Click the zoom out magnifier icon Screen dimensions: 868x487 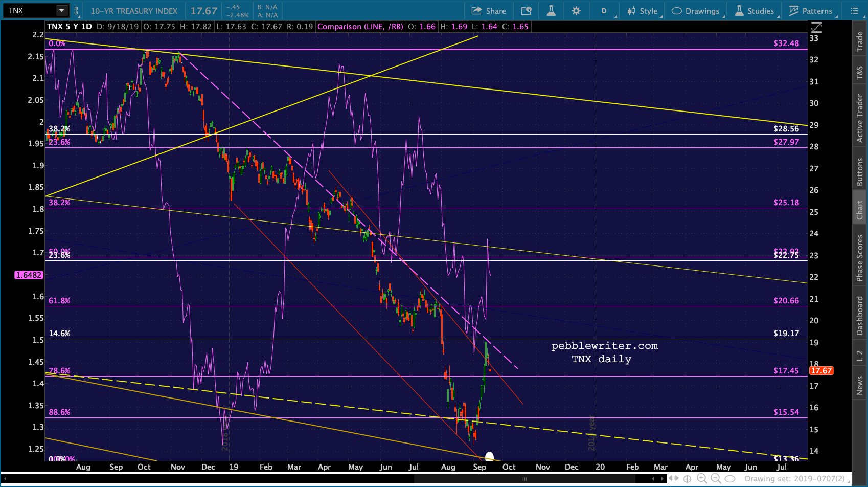[x=716, y=478]
